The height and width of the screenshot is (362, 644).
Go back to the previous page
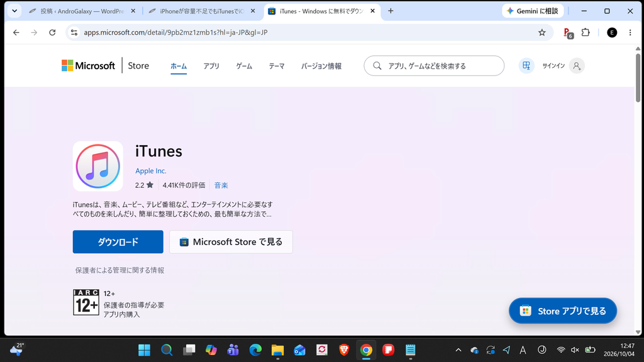tap(16, 33)
